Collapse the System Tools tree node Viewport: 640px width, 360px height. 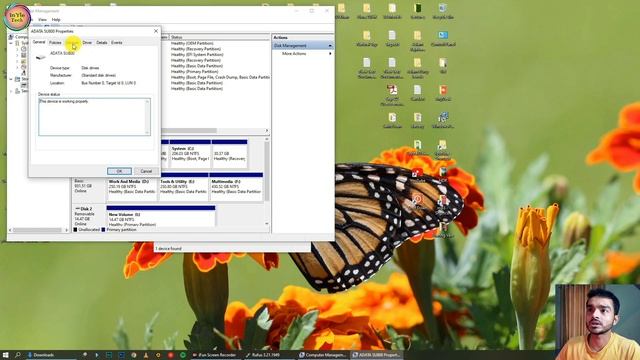tap(11, 43)
